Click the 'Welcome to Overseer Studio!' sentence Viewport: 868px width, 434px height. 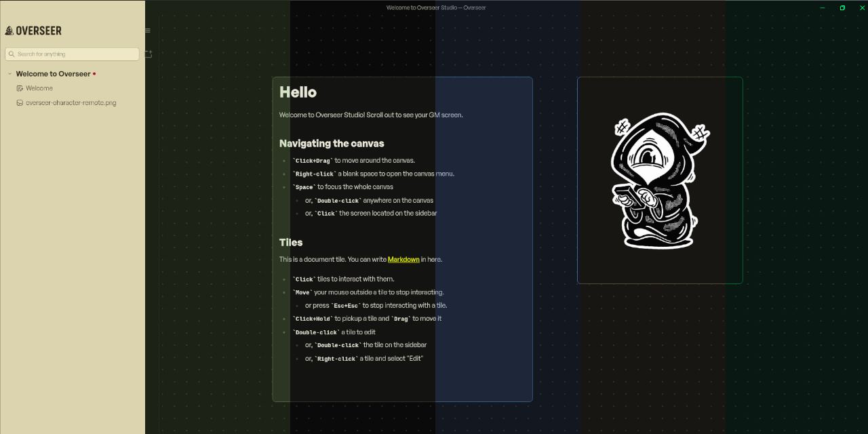371,115
